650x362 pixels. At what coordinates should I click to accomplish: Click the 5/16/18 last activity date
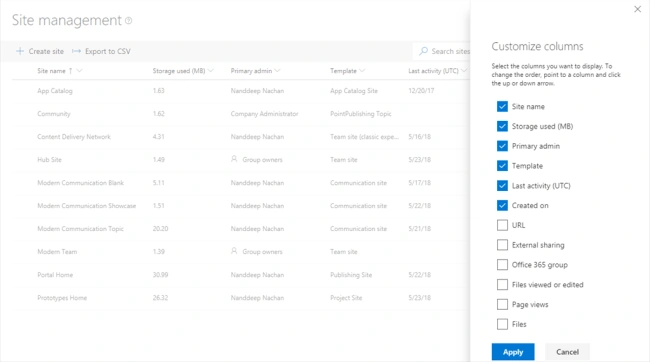(x=420, y=137)
